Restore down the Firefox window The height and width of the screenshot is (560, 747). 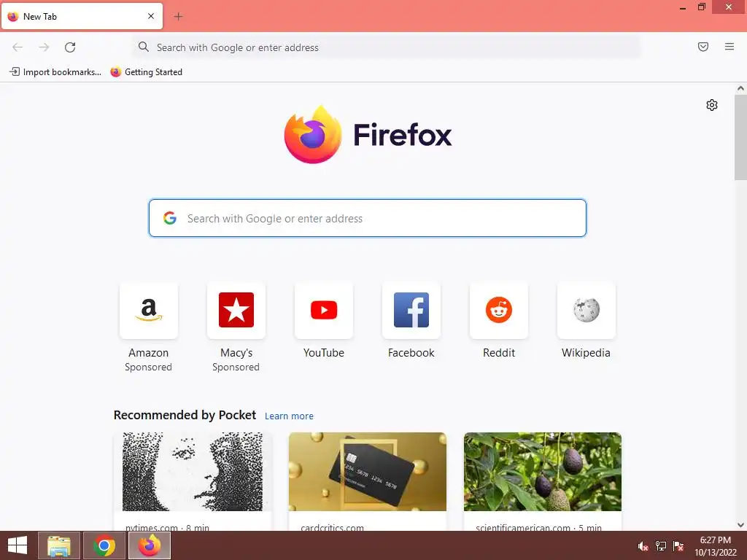702,7
